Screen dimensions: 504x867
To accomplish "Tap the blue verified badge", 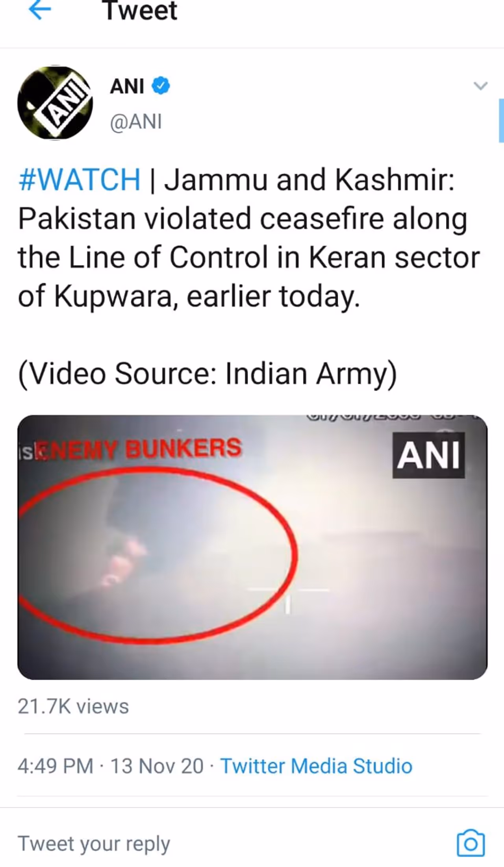I will (161, 86).
